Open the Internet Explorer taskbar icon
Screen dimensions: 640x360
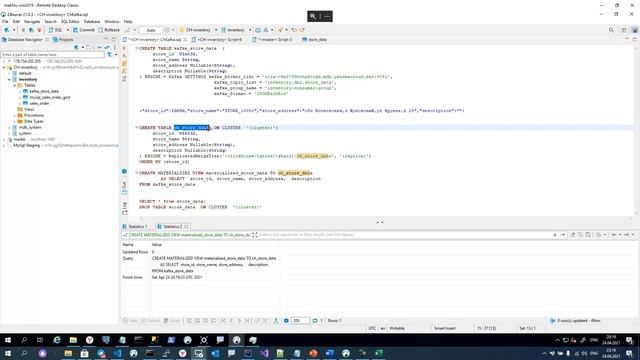57,340
